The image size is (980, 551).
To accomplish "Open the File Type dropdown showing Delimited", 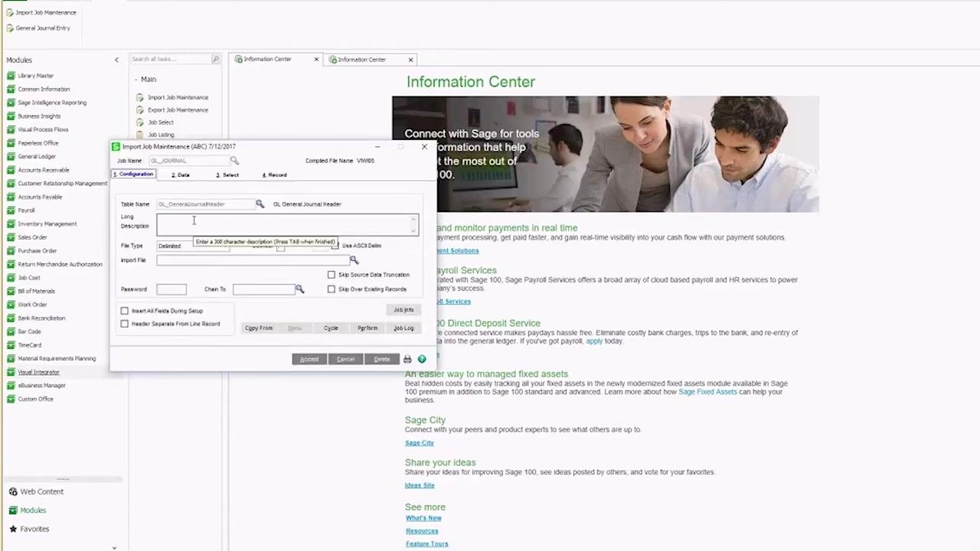I will pyautogui.click(x=192, y=246).
